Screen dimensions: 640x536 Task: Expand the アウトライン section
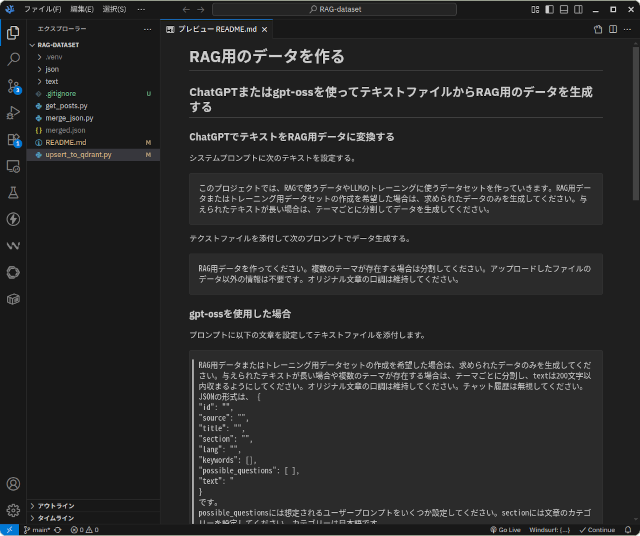coord(93,506)
